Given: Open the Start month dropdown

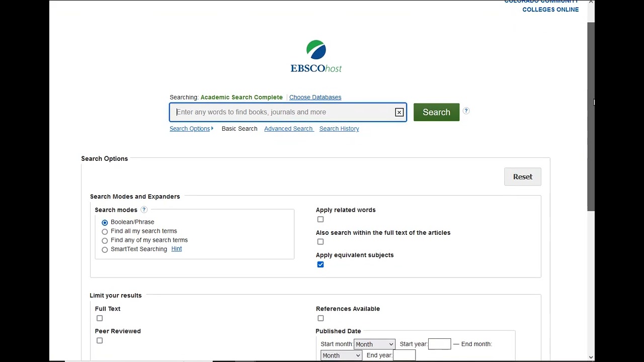Looking at the screenshot, I should pos(374,344).
